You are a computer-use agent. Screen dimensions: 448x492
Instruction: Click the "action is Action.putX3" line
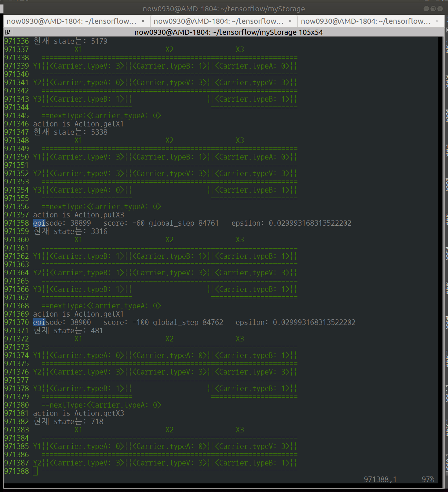[x=79, y=215]
